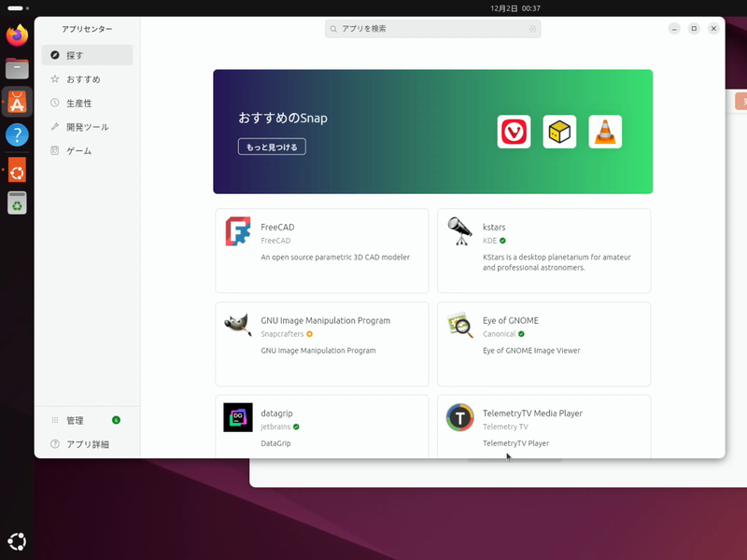This screenshot has height=560, width=747.
Task: Open the Vivaldi browser icon in banner
Action: click(514, 132)
